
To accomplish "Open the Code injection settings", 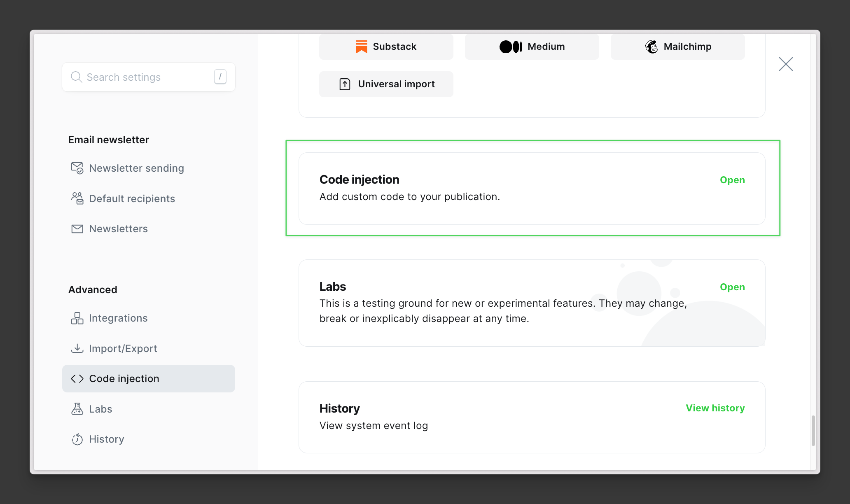I will 732,180.
